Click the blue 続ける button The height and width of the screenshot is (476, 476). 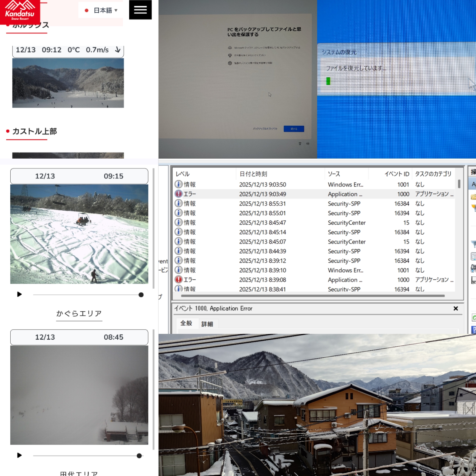point(294,129)
